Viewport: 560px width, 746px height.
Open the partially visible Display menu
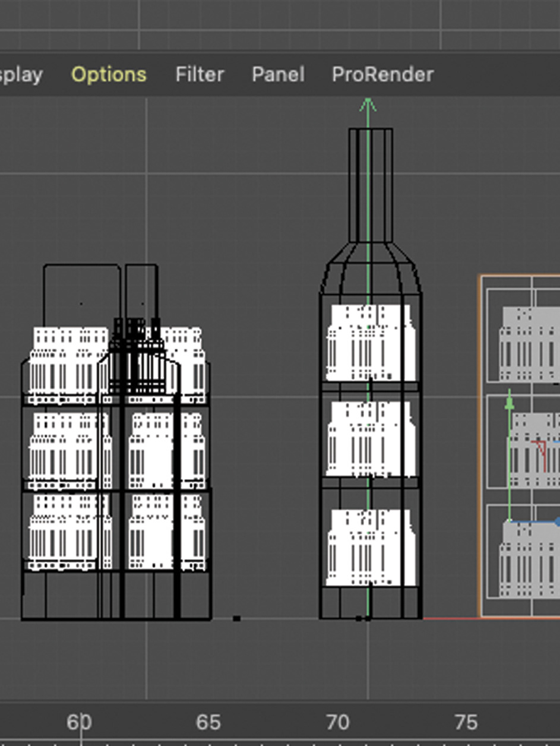21,75
